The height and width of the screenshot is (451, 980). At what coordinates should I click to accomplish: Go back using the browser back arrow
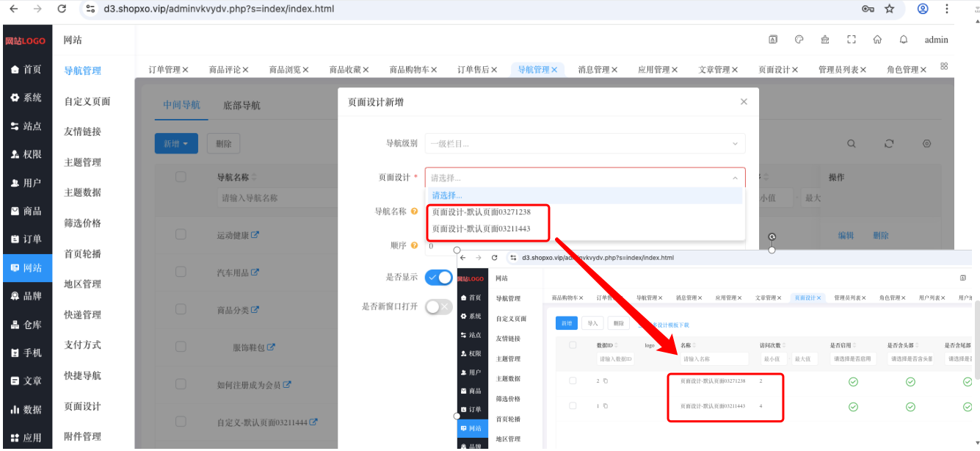coord(14,9)
